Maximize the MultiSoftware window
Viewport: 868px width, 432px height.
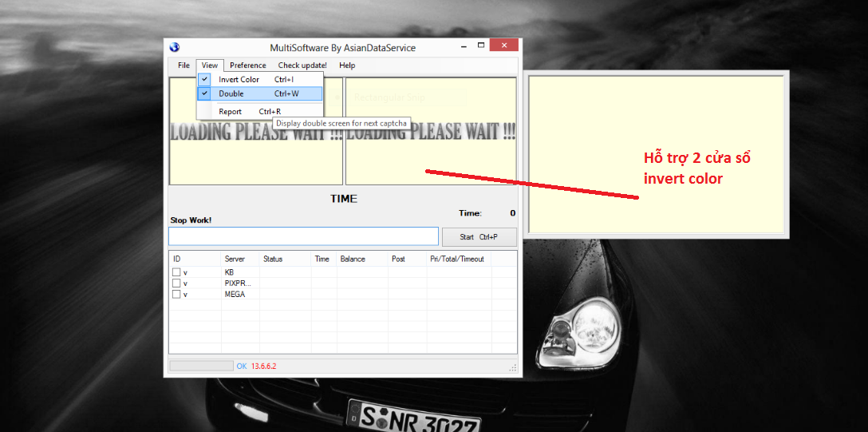click(x=480, y=46)
